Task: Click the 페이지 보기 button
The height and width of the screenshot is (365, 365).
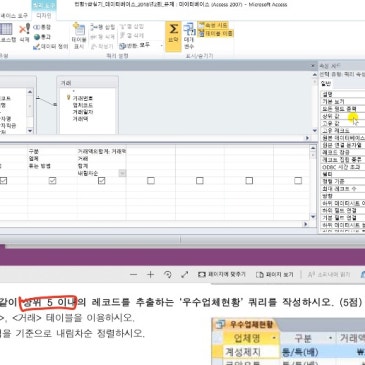Action: [275, 275]
